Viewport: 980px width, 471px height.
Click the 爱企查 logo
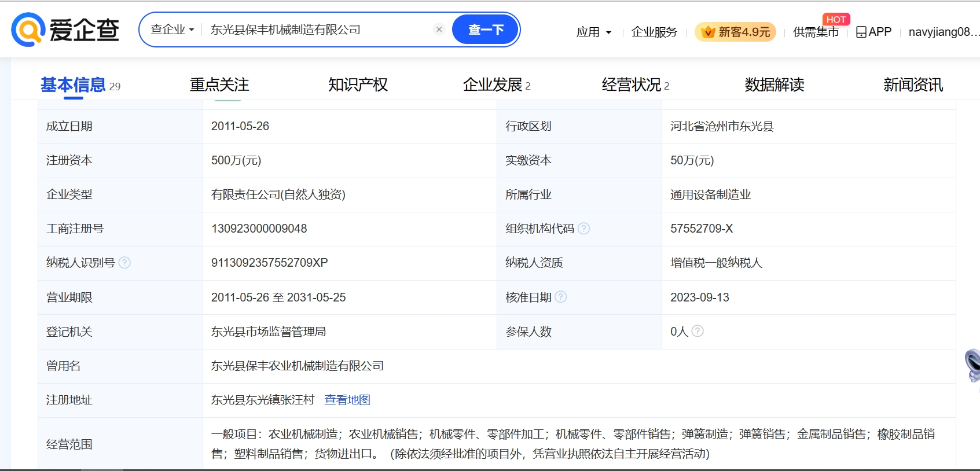pyautogui.click(x=65, y=30)
